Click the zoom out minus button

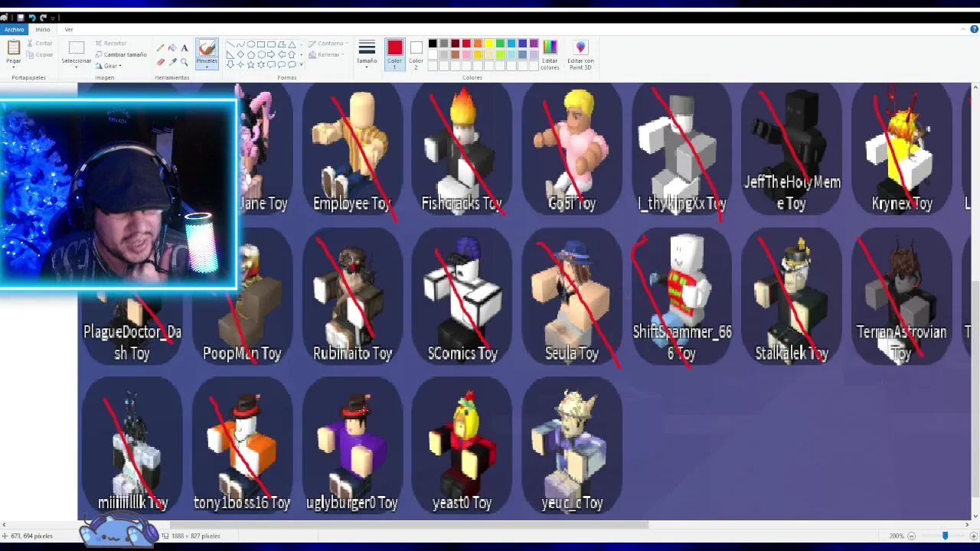pyautogui.click(x=910, y=536)
